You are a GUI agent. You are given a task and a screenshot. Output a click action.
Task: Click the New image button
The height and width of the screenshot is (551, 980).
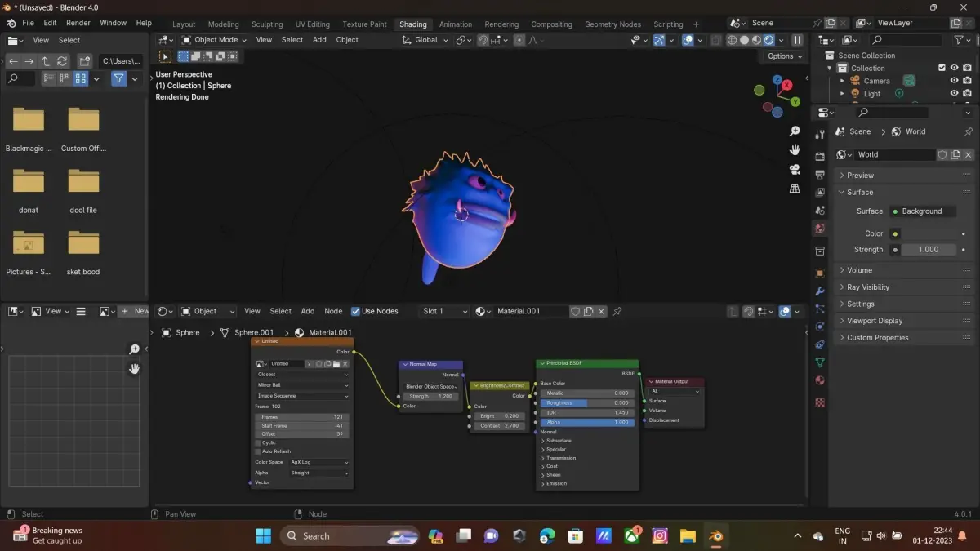(135, 311)
